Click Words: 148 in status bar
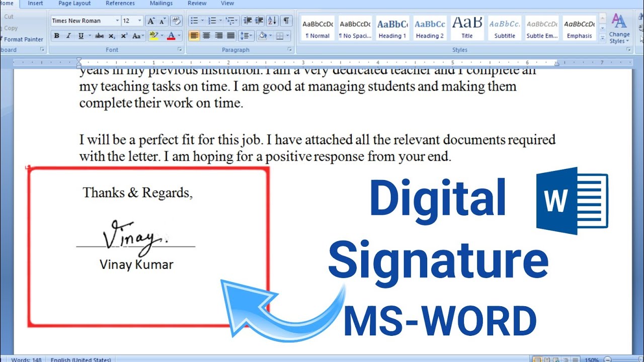 click(x=26, y=359)
